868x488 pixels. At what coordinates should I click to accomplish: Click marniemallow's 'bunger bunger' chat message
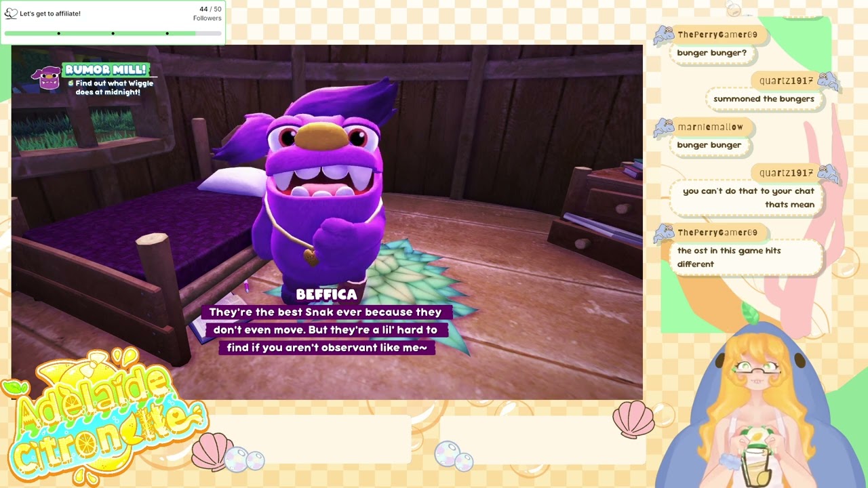click(x=709, y=145)
